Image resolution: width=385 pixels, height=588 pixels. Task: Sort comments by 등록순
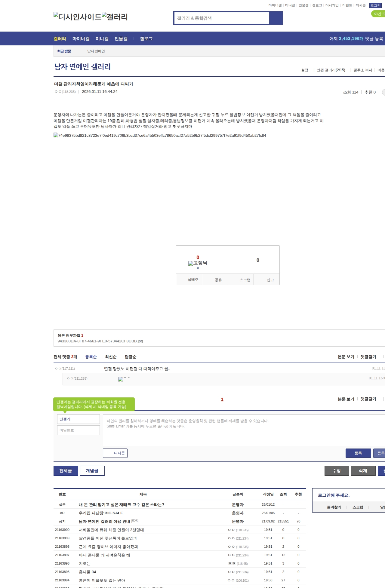tap(91, 357)
